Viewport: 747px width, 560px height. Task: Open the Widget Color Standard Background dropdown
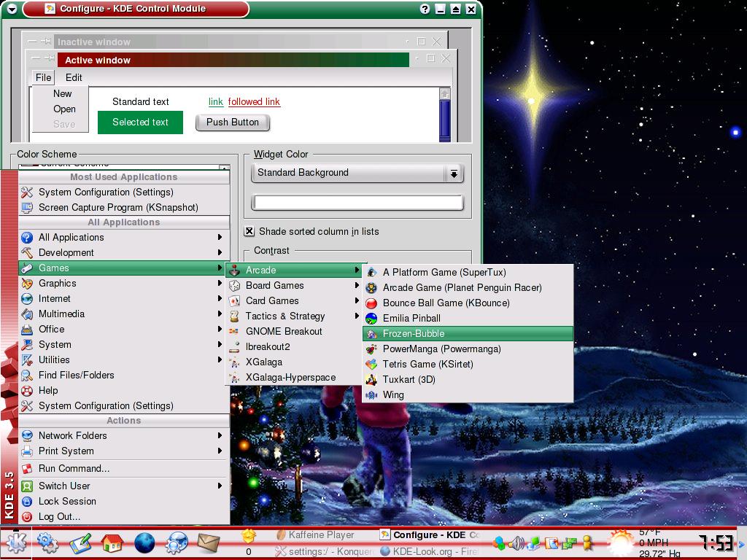pos(357,173)
